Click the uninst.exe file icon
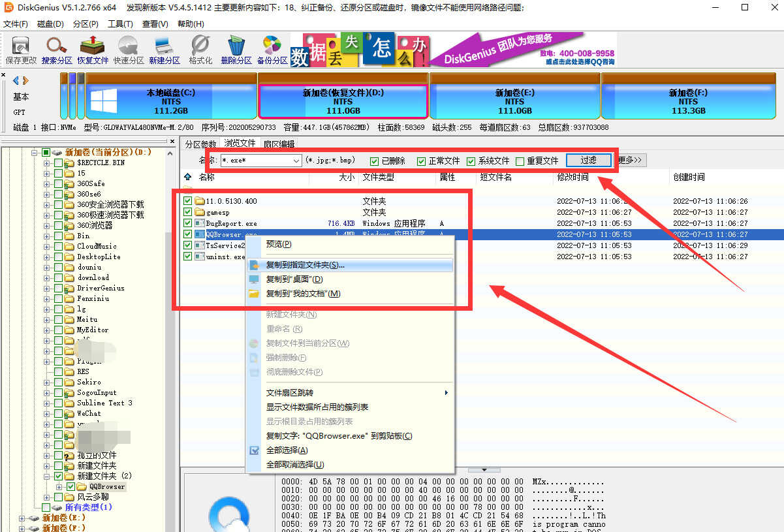784x532 pixels. point(200,257)
